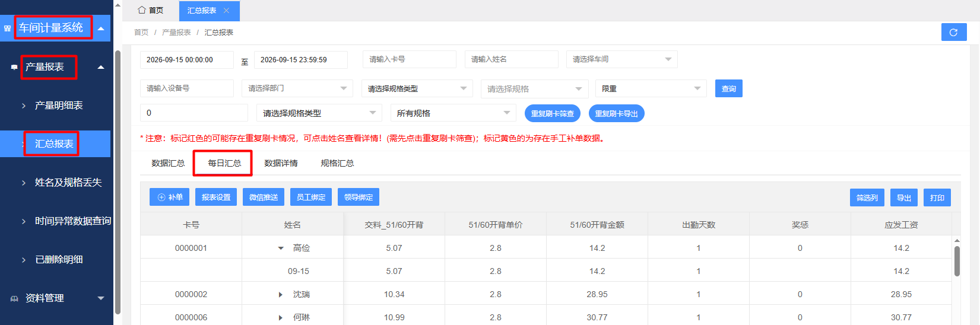The width and height of the screenshot is (980, 325).
Task: Click the home icon in 首页 tab
Action: click(141, 10)
